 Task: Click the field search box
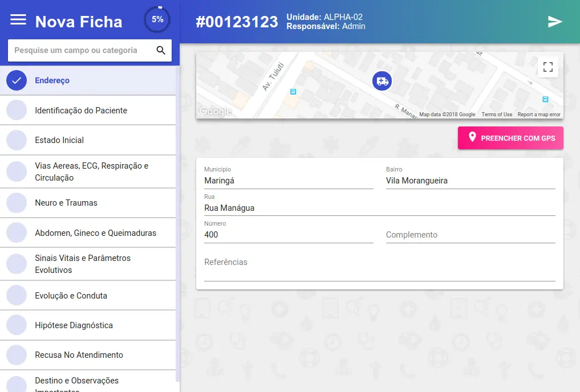(83, 50)
